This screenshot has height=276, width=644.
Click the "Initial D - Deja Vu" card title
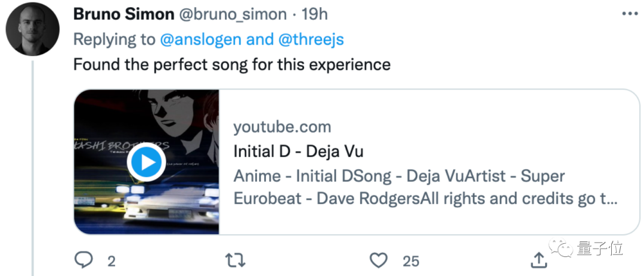pos(298,151)
